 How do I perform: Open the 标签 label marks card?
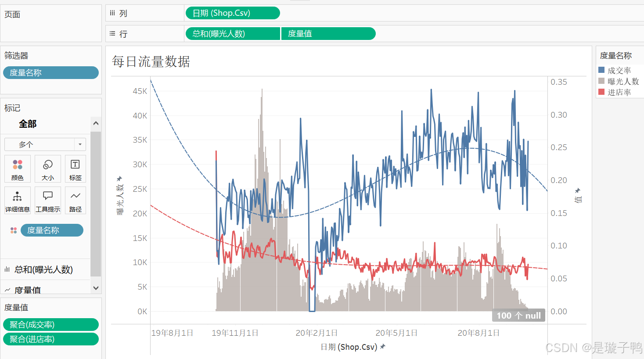(75, 169)
